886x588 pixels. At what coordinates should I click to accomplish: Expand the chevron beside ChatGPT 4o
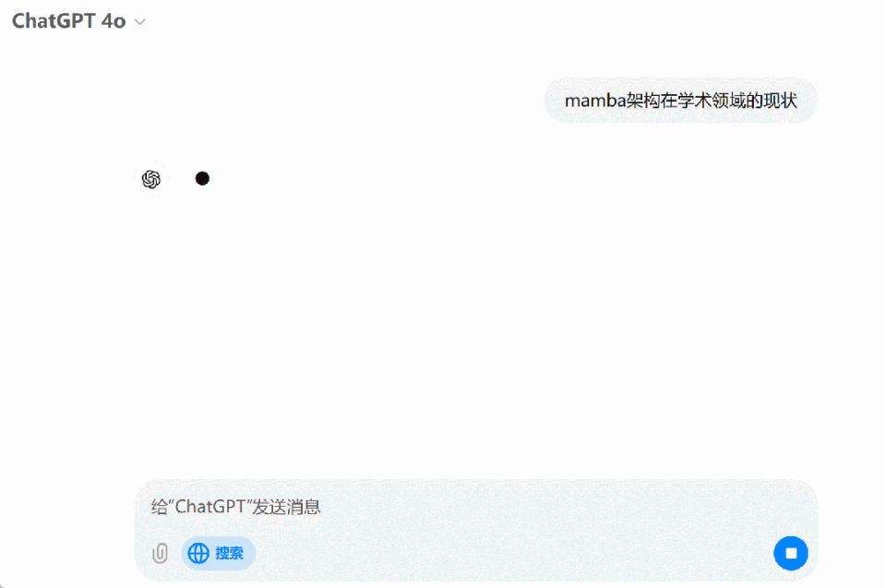[x=139, y=22]
